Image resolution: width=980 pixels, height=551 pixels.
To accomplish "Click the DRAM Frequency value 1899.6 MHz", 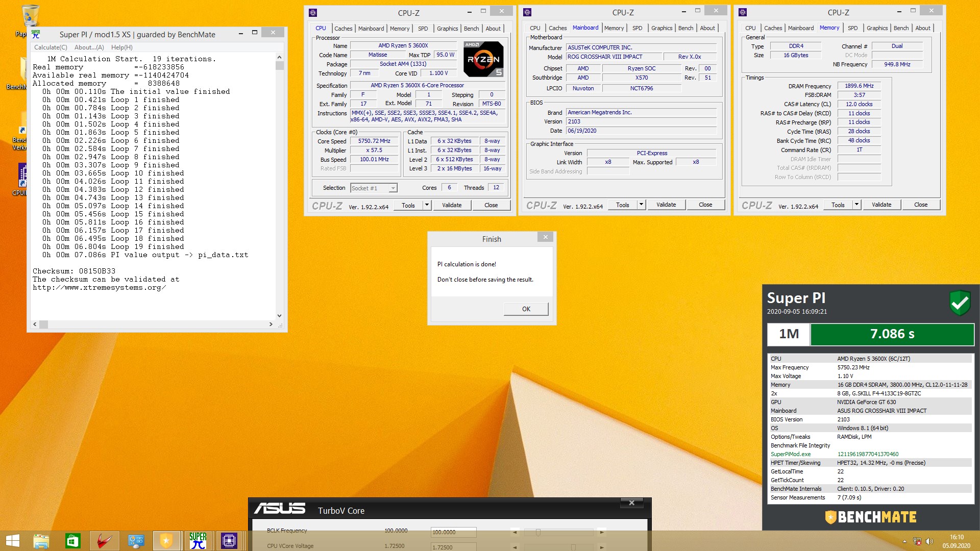I will click(x=859, y=86).
